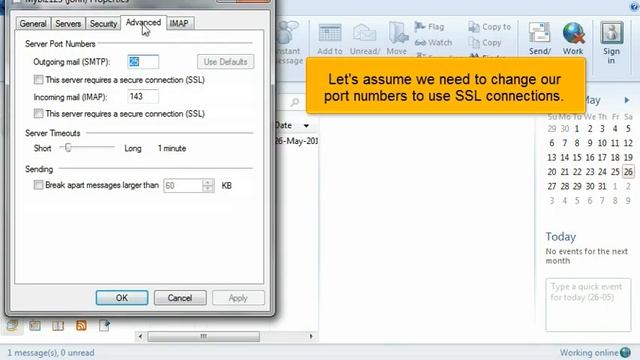
Task: Click the Add to calendar icon
Action: click(x=330, y=33)
